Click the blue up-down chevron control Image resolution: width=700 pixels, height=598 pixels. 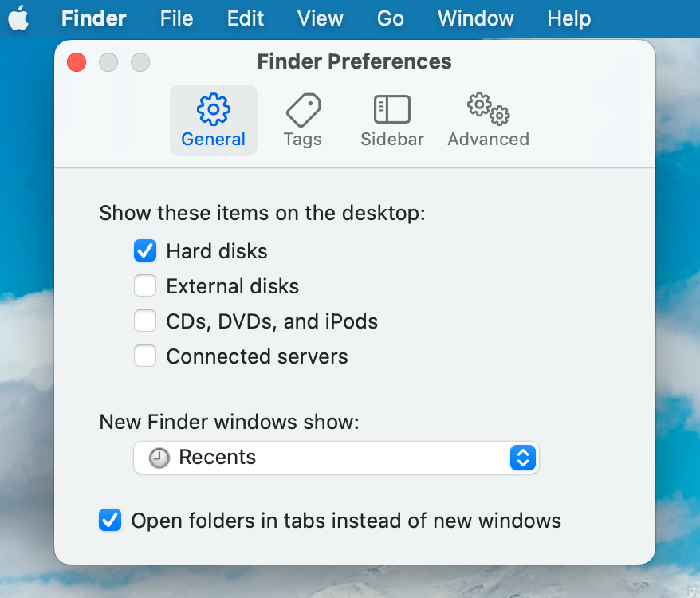[522, 457]
